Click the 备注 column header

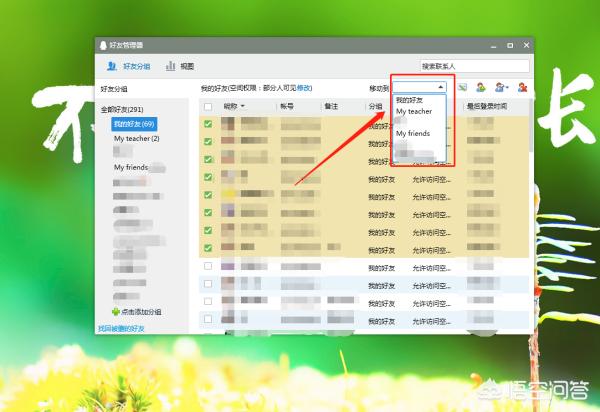331,106
